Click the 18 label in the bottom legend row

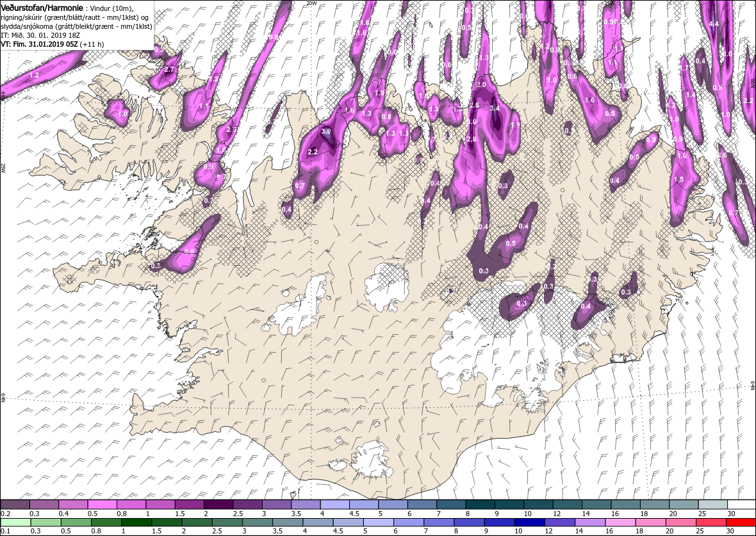point(639,532)
